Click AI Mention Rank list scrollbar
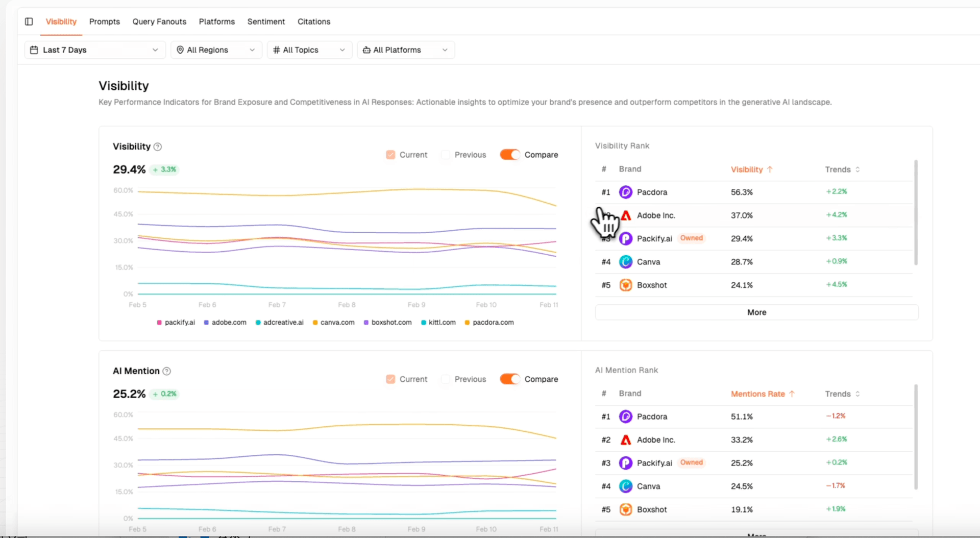980x538 pixels. tap(916, 437)
